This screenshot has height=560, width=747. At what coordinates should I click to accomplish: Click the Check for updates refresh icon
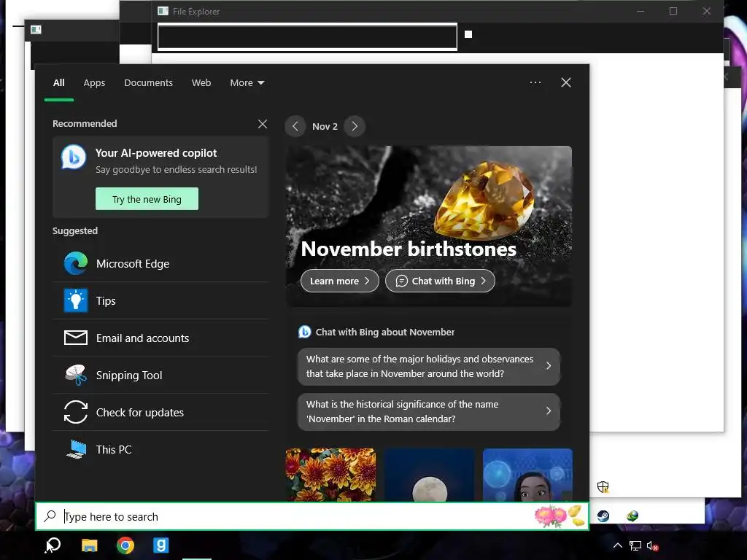(x=76, y=412)
